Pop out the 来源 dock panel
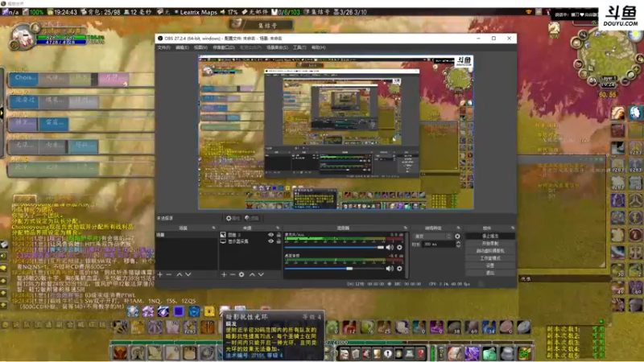Screen dimensions: 644x362 278,228
